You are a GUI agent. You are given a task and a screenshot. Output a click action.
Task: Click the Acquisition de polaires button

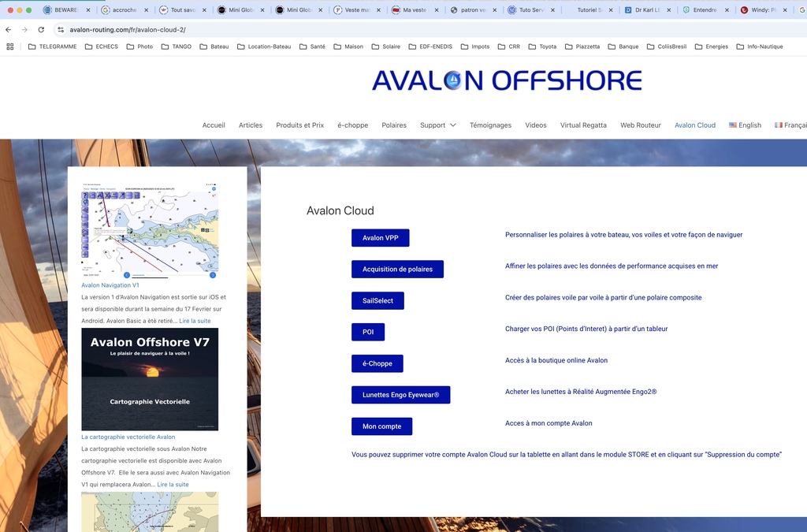397,269
